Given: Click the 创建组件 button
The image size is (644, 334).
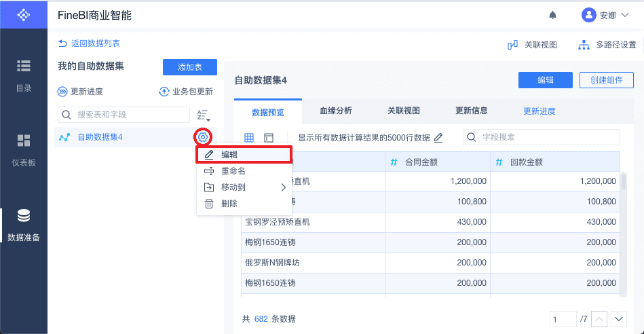Looking at the screenshot, I should [x=607, y=80].
